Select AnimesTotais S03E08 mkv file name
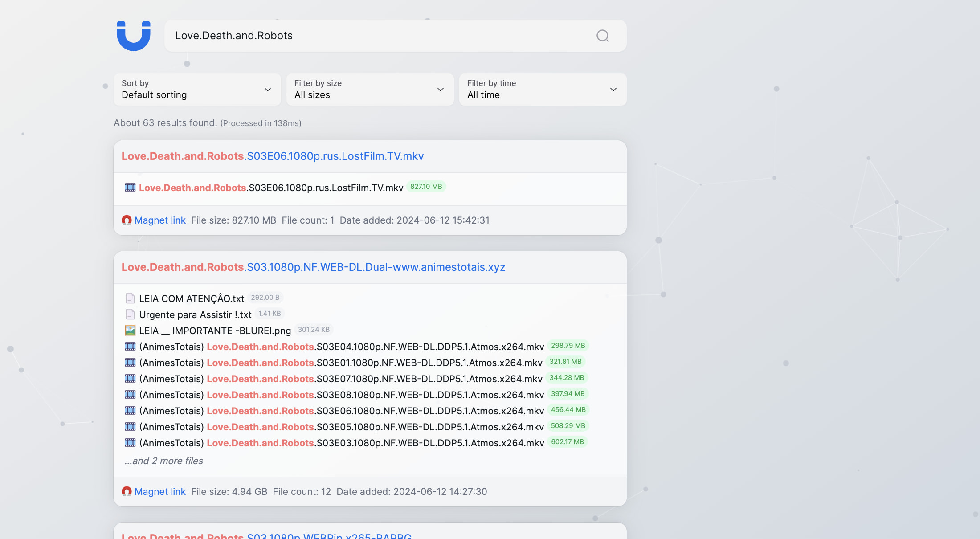The height and width of the screenshot is (539, 980). click(342, 395)
